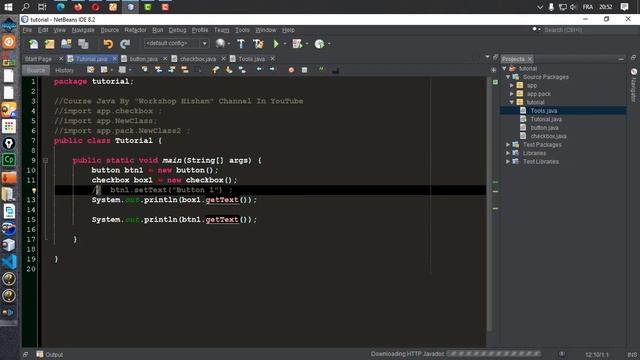Screen dimensions: 640x360
Task: Open the Output window button
Action: tap(50, 354)
